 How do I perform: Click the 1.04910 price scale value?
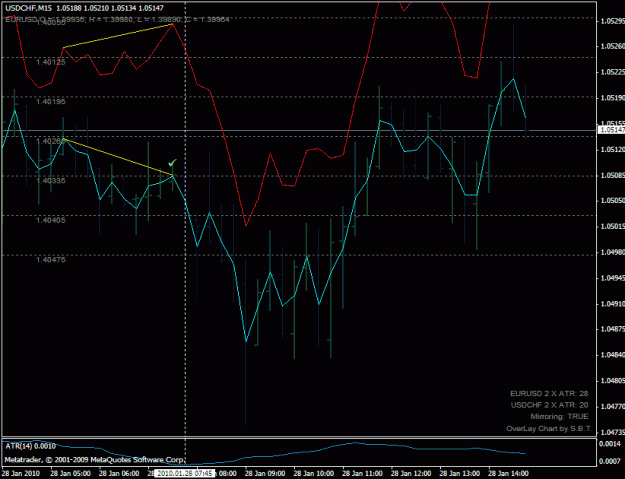pyautogui.click(x=612, y=304)
